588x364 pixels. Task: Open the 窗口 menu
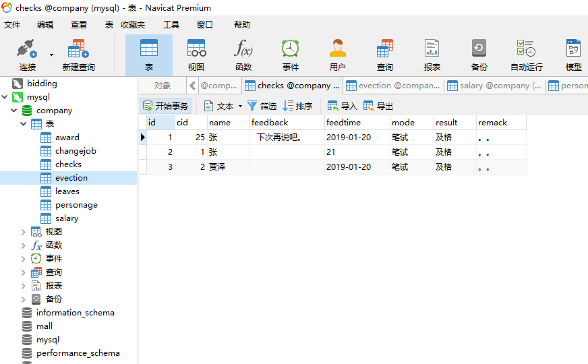(x=205, y=25)
